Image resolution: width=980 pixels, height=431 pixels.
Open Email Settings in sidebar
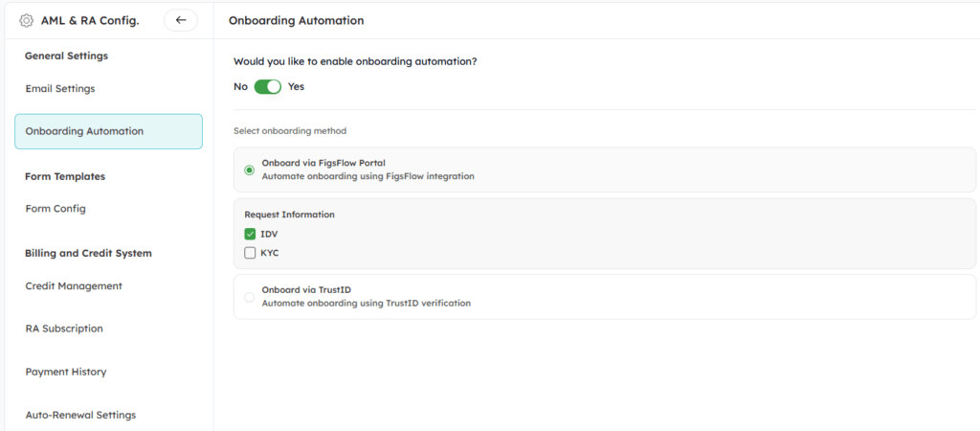click(60, 89)
